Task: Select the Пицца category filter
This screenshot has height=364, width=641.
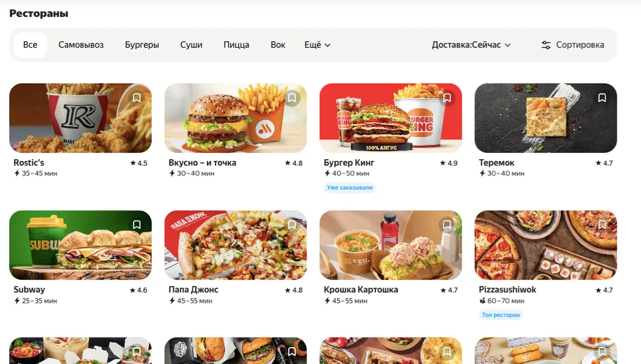Action: [236, 45]
